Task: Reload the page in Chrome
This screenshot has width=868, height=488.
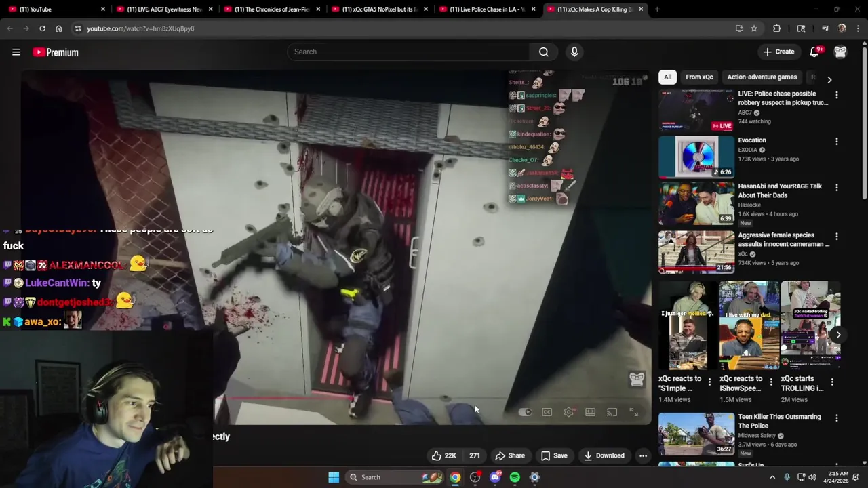Action: pos(42,28)
